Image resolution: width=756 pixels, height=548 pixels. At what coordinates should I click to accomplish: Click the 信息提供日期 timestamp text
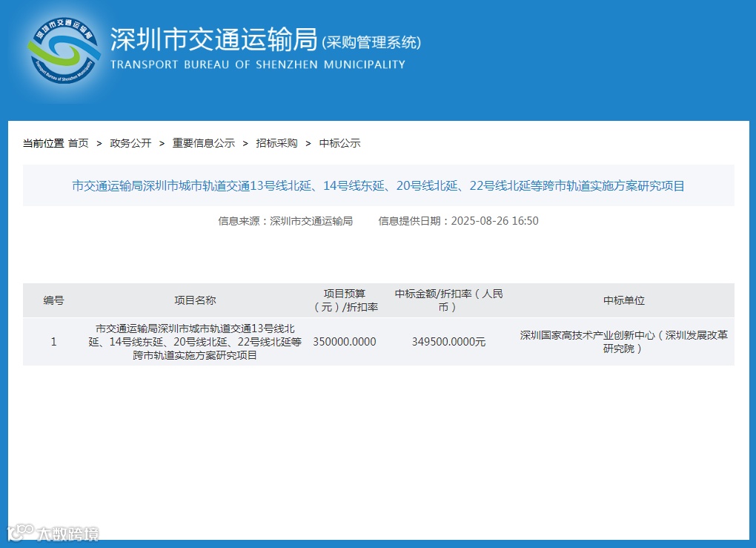(x=460, y=221)
